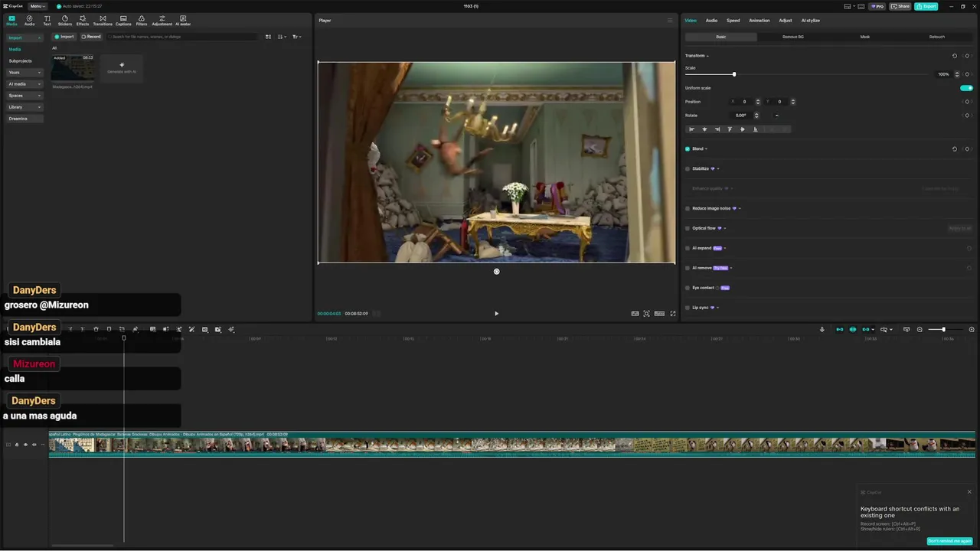Add a keyframe for Rotate
The image size is (980, 551).
pyautogui.click(x=967, y=116)
